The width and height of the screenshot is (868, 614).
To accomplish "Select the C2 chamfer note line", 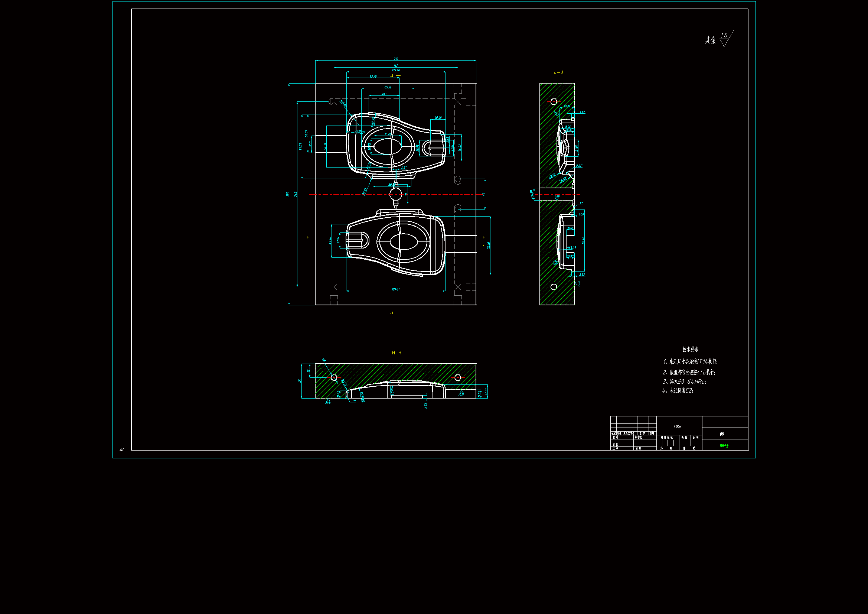I will pos(678,391).
